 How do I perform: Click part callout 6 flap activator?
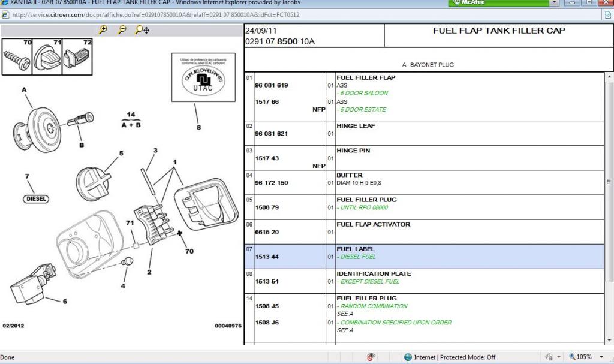(x=65, y=301)
